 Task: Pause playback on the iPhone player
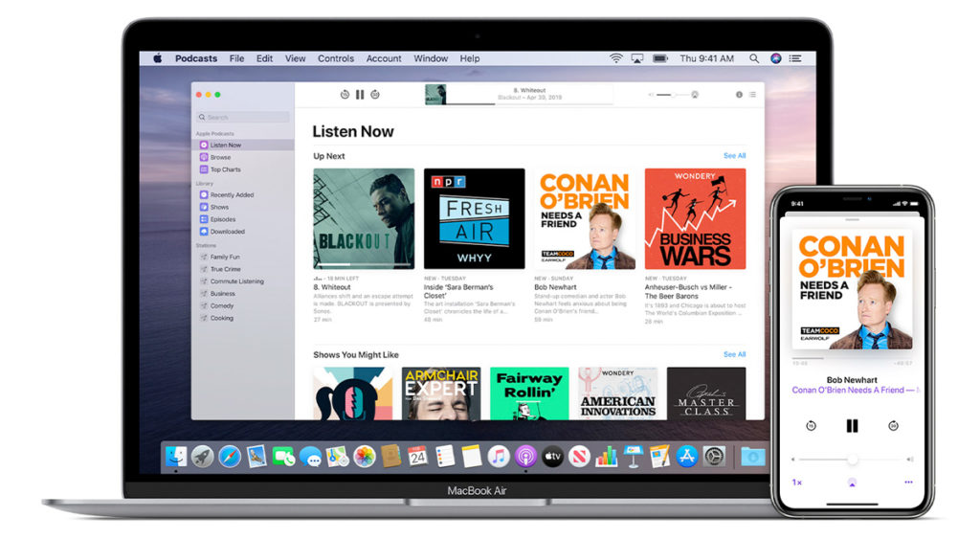click(x=852, y=426)
